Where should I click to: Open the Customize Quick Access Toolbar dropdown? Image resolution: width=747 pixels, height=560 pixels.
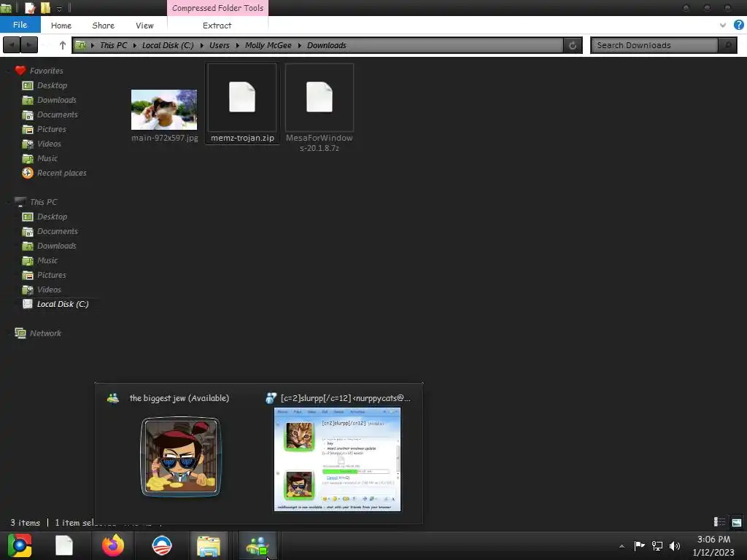tap(59, 9)
